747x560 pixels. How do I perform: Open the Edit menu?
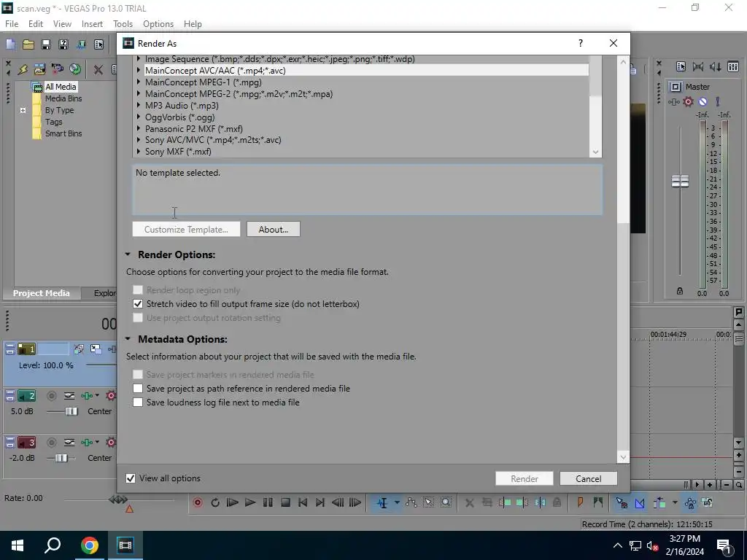(x=36, y=24)
